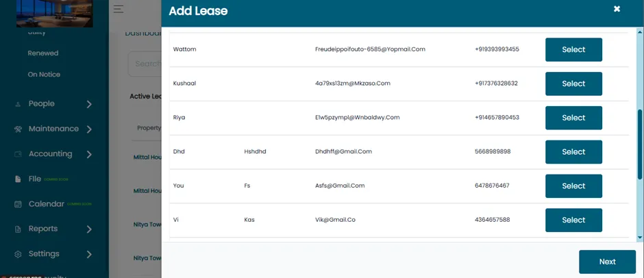The image size is (644, 278).
Task: Click the Reports icon in sidebar
Action: pos(18,229)
